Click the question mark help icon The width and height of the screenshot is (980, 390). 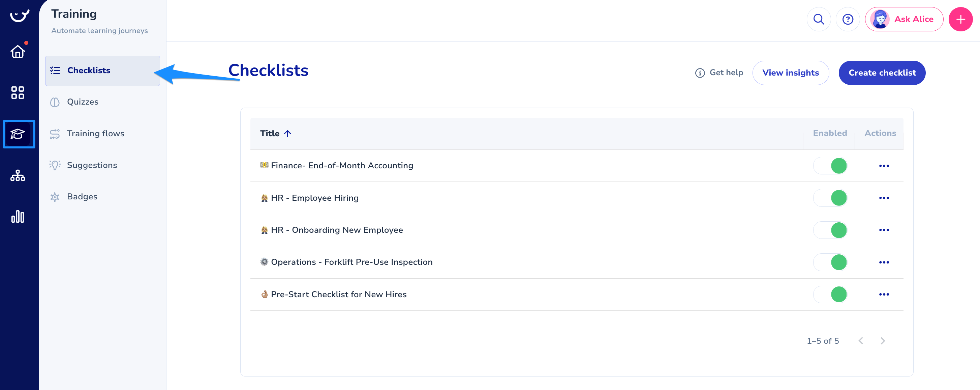(x=848, y=20)
